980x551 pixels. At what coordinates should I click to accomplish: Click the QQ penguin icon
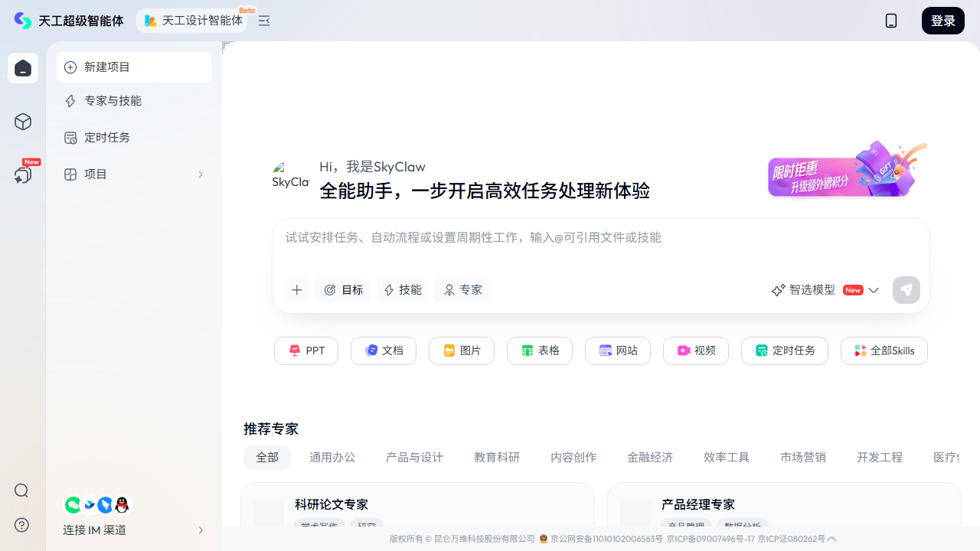[121, 505]
